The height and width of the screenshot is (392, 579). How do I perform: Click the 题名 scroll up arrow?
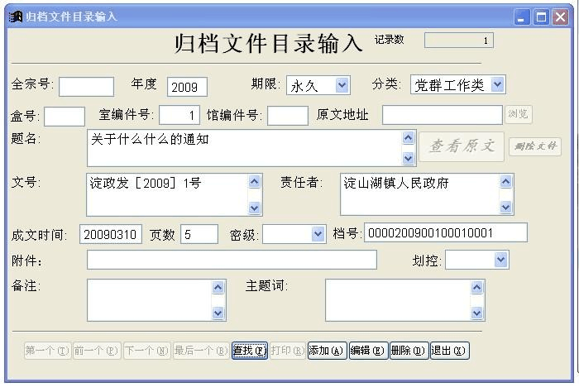click(409, 138)
